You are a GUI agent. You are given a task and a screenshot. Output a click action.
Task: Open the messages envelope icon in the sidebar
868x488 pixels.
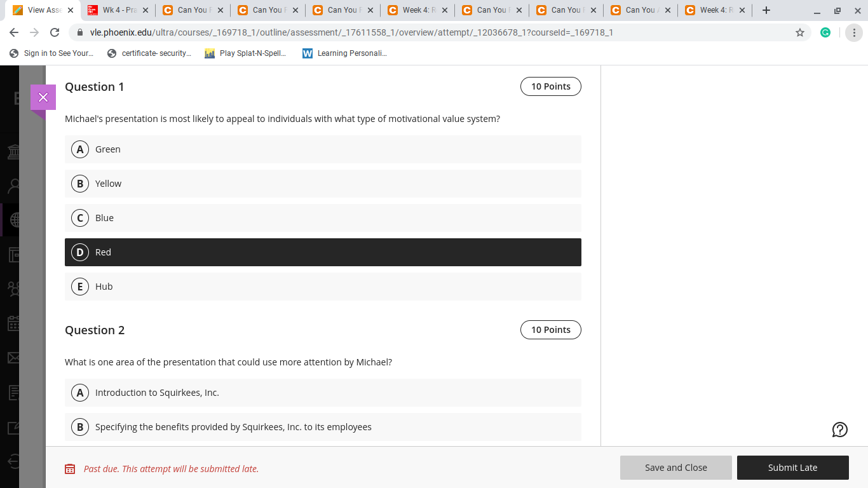14,358
